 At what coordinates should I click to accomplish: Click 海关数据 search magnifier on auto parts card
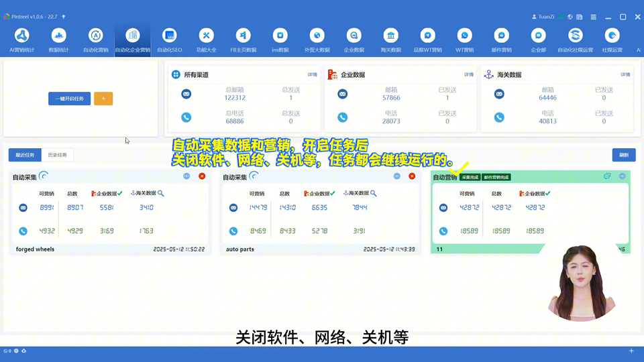(374, 193)
